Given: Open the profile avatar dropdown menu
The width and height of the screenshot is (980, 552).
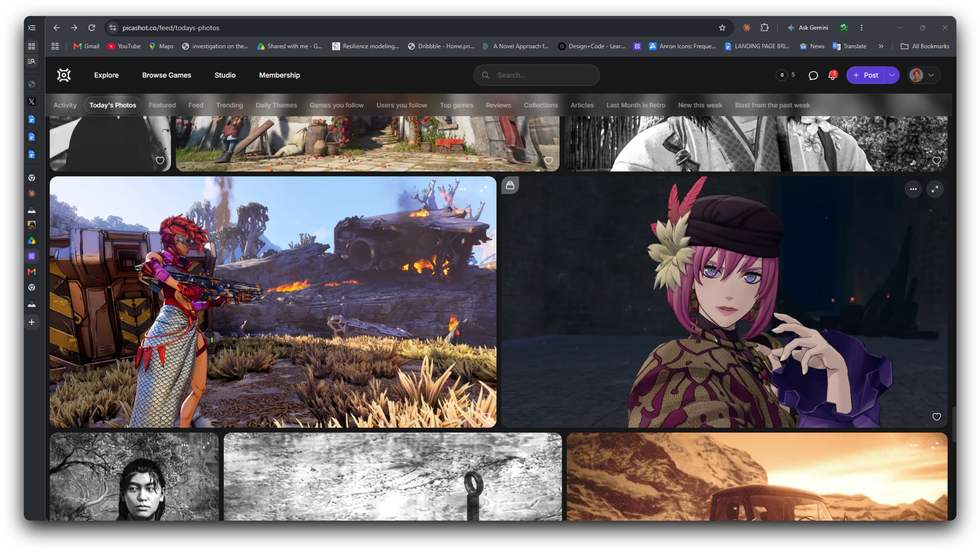Looking at the screenshot, I should coord(924,75).
